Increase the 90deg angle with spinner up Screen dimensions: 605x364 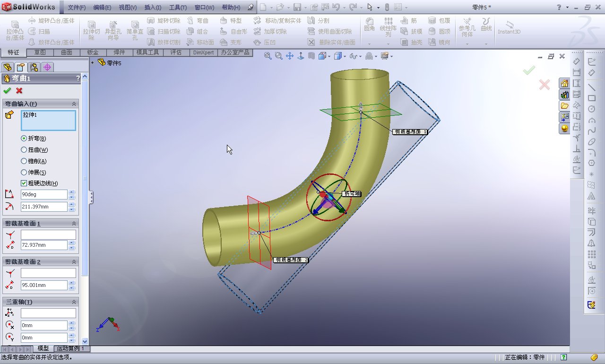tap(72, 192)
